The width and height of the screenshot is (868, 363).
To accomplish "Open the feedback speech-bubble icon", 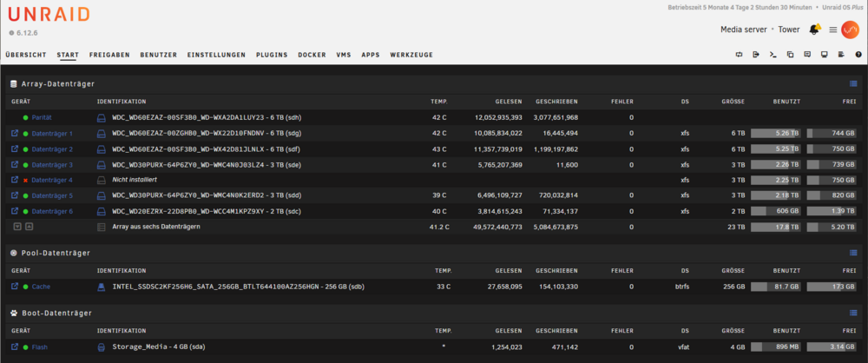I will click(807, 55).
